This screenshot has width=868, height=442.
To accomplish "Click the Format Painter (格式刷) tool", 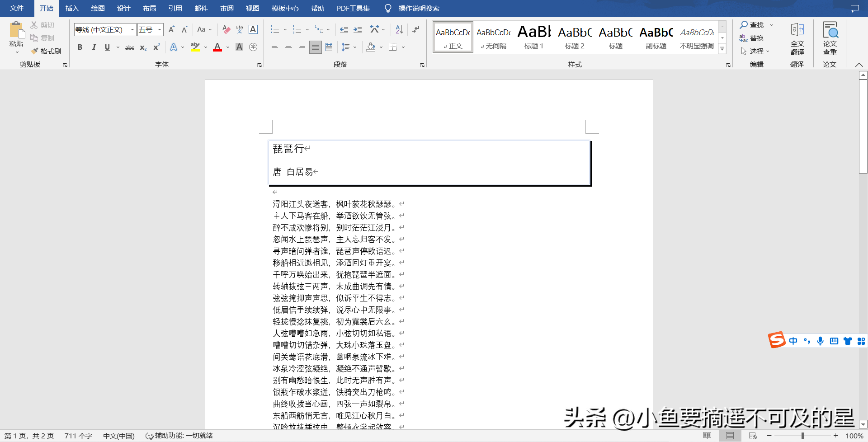I will point(46,51).
